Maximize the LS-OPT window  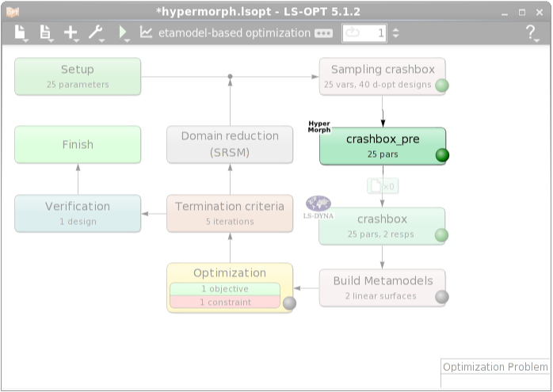[x=522, y=13]
